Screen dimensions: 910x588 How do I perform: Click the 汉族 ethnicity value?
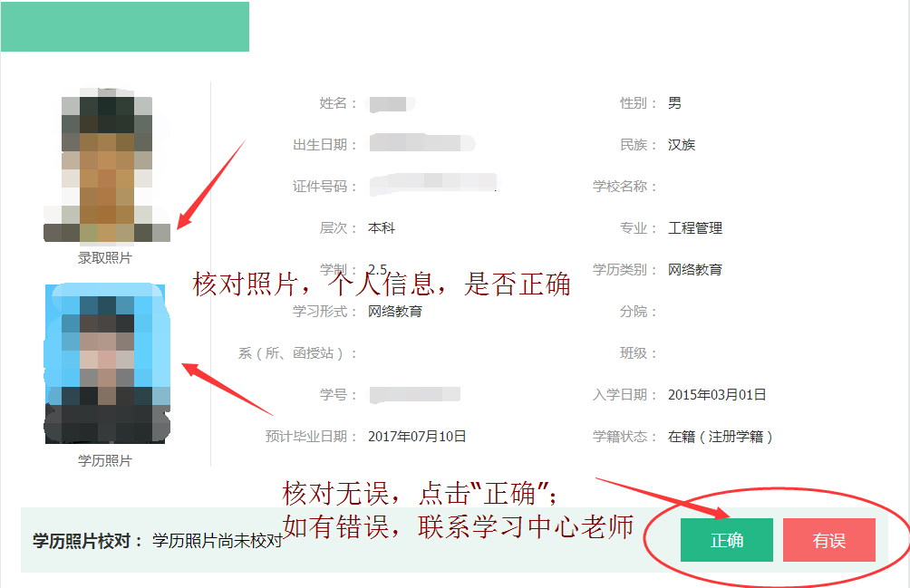coord(682,144)
